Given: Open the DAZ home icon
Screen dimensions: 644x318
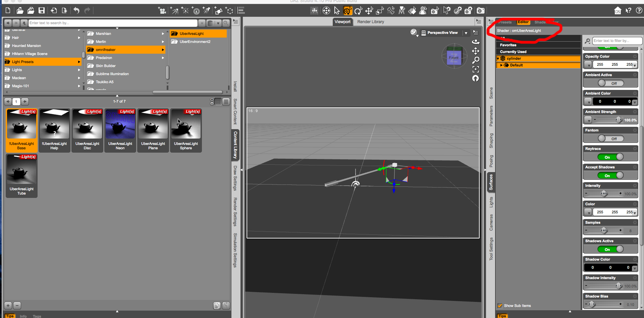Looking at the screenshot, I should pos(618,11).
